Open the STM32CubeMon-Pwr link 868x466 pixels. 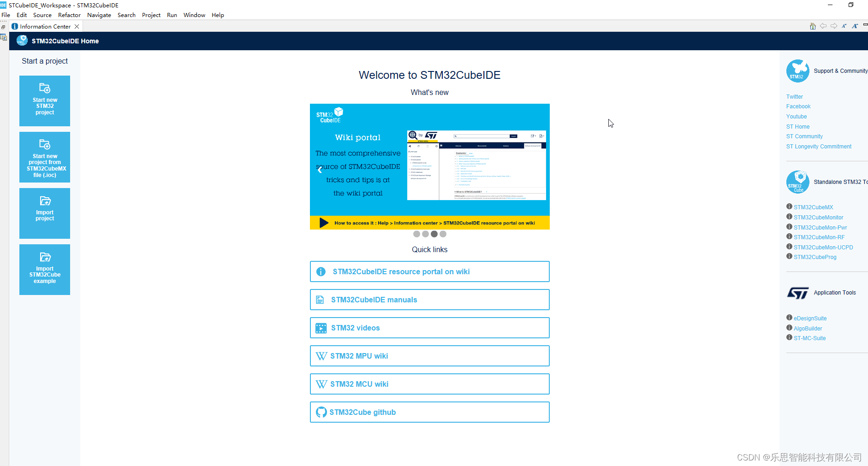820,228
